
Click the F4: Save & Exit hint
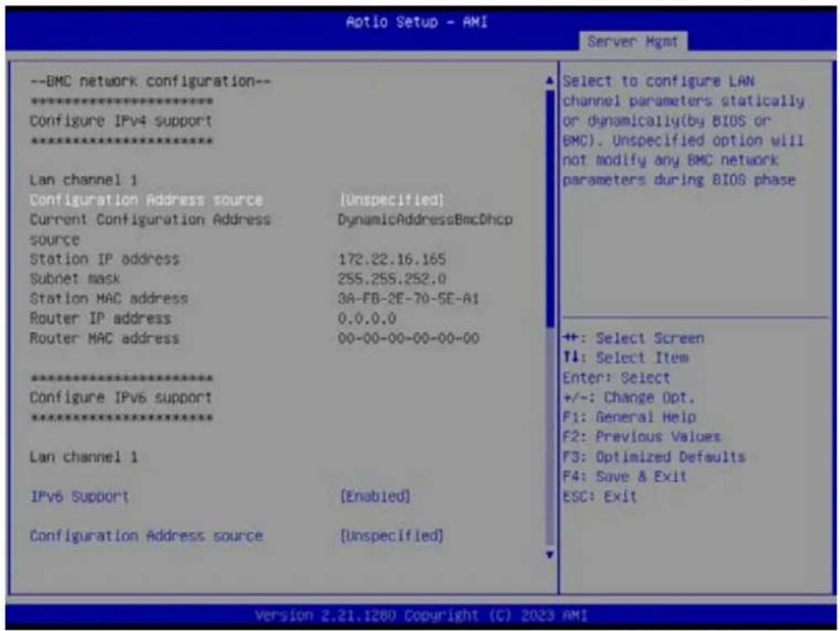(x=625, y=477)
